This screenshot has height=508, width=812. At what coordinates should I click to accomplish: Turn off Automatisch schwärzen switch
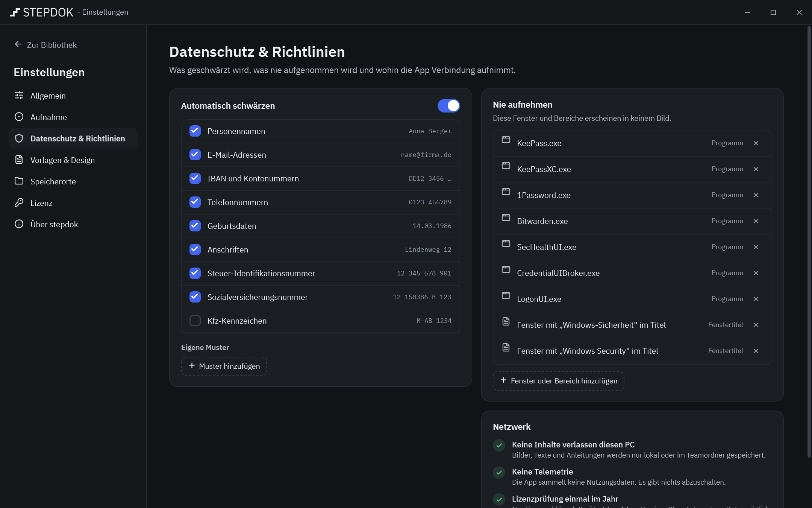tap(448, 106)
